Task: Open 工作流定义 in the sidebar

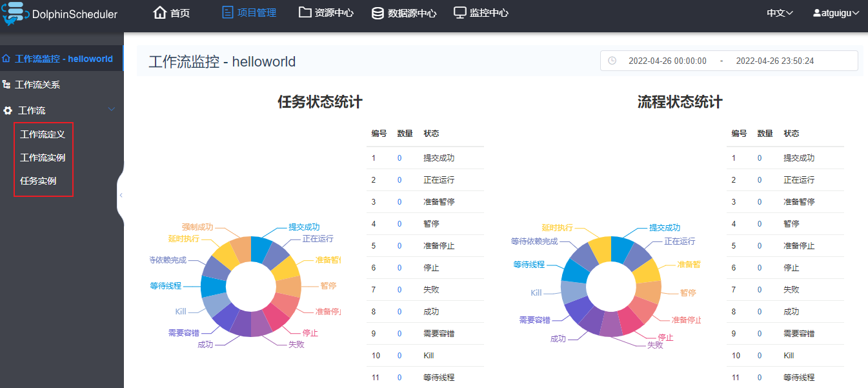Action: pos(43,134)
